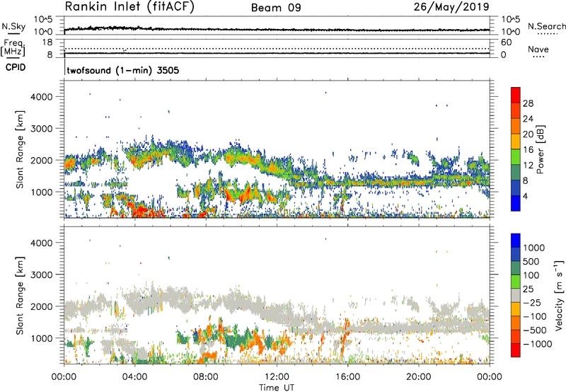Click the 'N.Search' legend label
Image resolution: width=566 pixels, height=392 pixels.
point(546,26)
